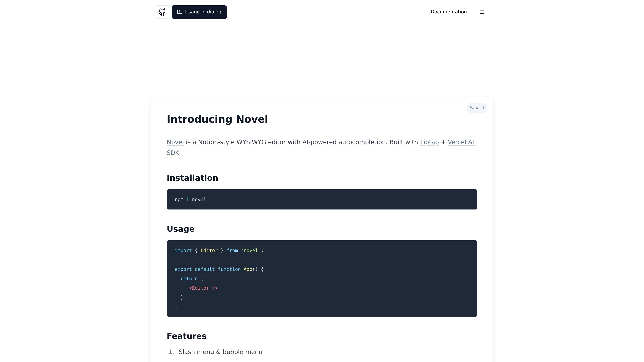The height and width of the screenshot is (362, 644).
Task: Click the Slash menu & bubble menu item
Action: pyautogui.click(x=220, y=352)
